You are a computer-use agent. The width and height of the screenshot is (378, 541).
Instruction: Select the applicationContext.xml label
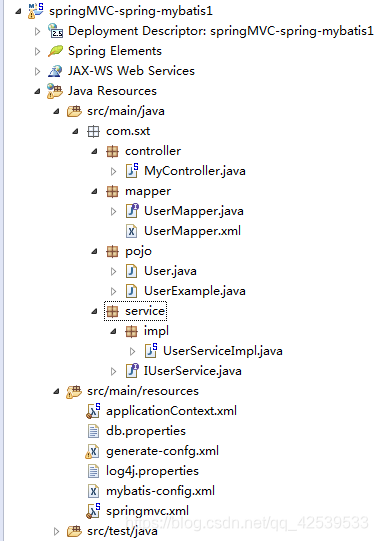(171, 411)
